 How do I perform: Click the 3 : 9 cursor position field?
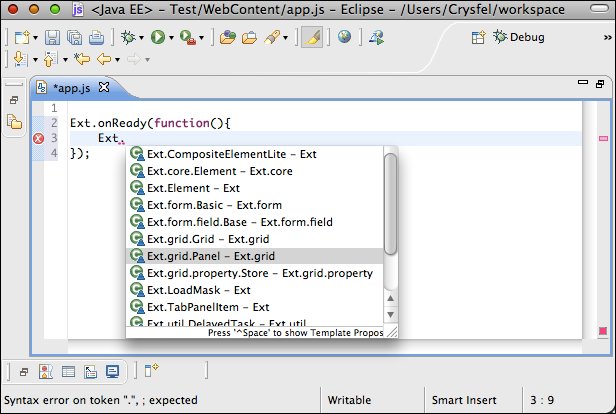[542, 400]
